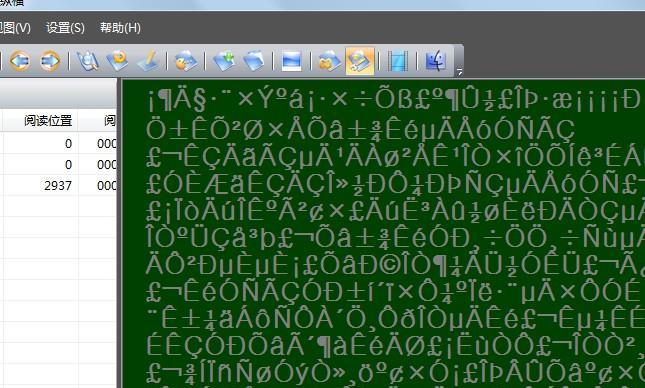Image resolution: width=645 pixels, height=388 pixels.
Task: Click the 阅读位置 column header
Action: tap(48, 121)
